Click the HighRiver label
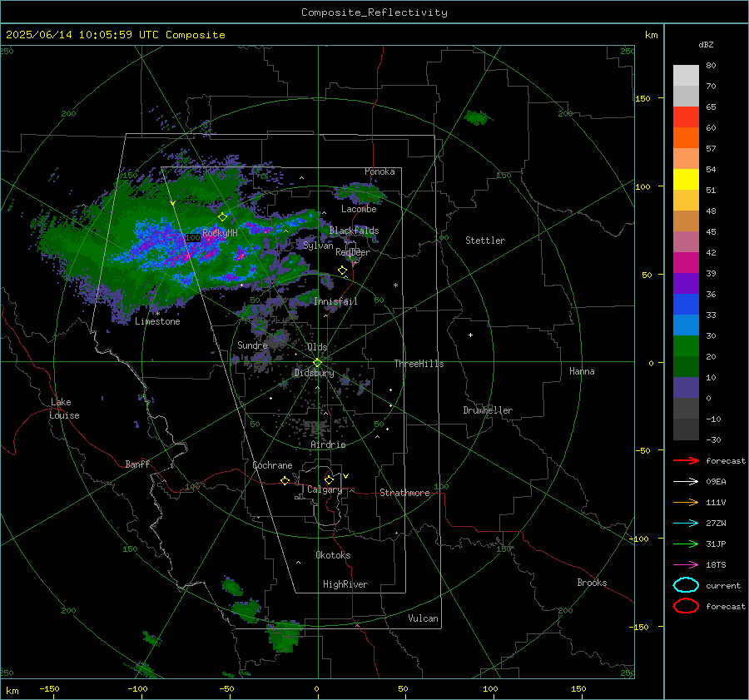749x700 pixels. [345, 584]
